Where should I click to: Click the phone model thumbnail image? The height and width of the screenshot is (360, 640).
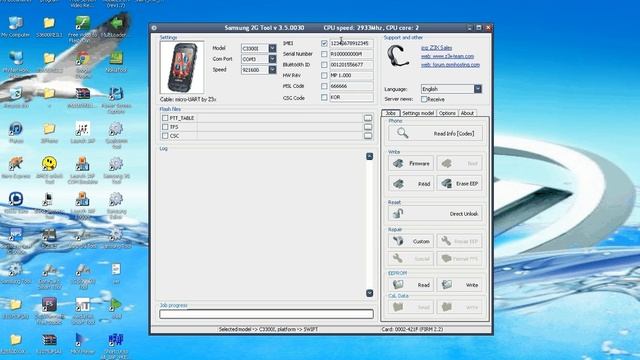pyautogui.click(x=182, y=67)
